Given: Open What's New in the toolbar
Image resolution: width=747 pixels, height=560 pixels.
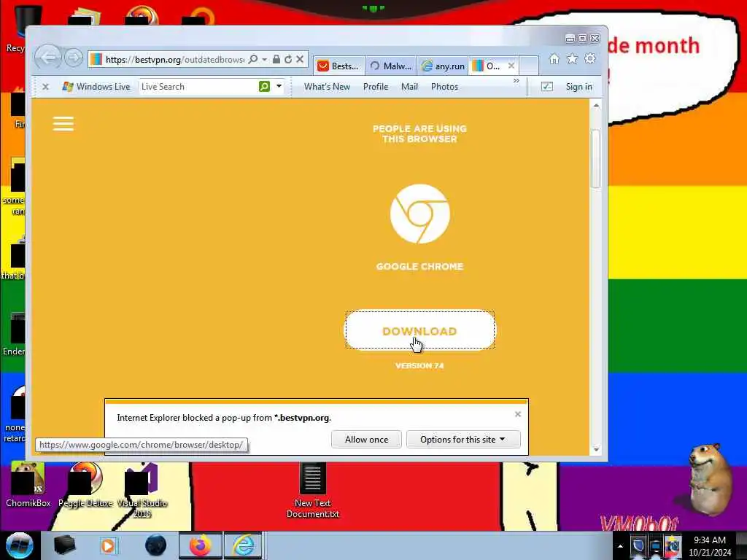Looking at the screenshot, I should tap(327, 87).
